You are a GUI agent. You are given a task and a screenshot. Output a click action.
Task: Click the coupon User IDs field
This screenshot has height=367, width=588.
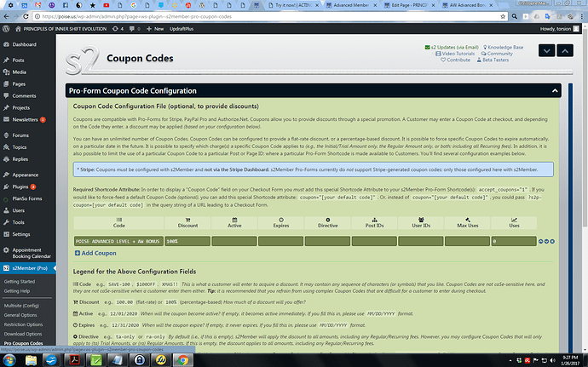coord(421,241)
